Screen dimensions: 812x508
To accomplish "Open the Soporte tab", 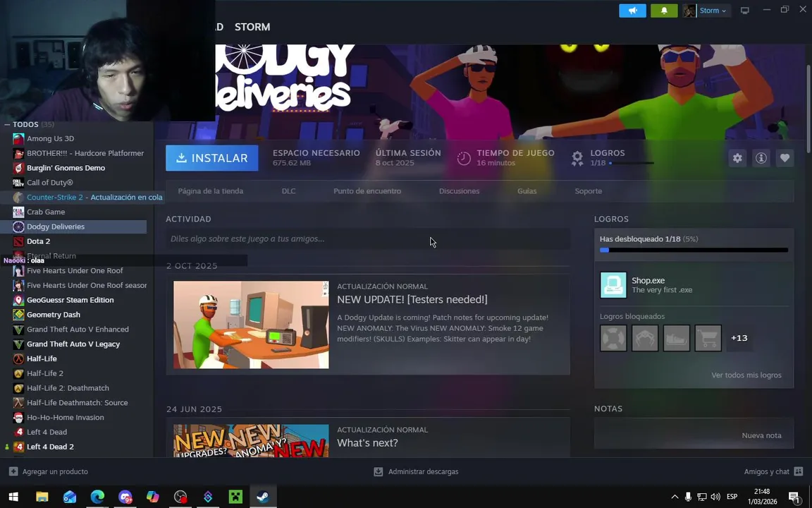I will click(x=589, y=191).
